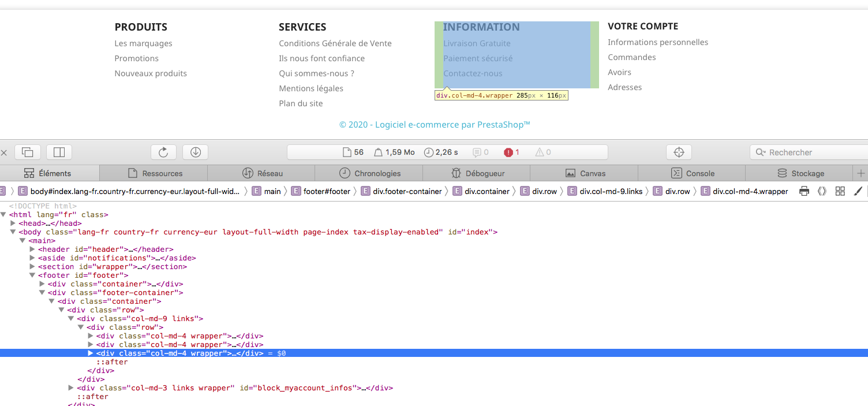Click the download web archive icon
This screenshot has height=406, width=868.
(x=195, y=152)
